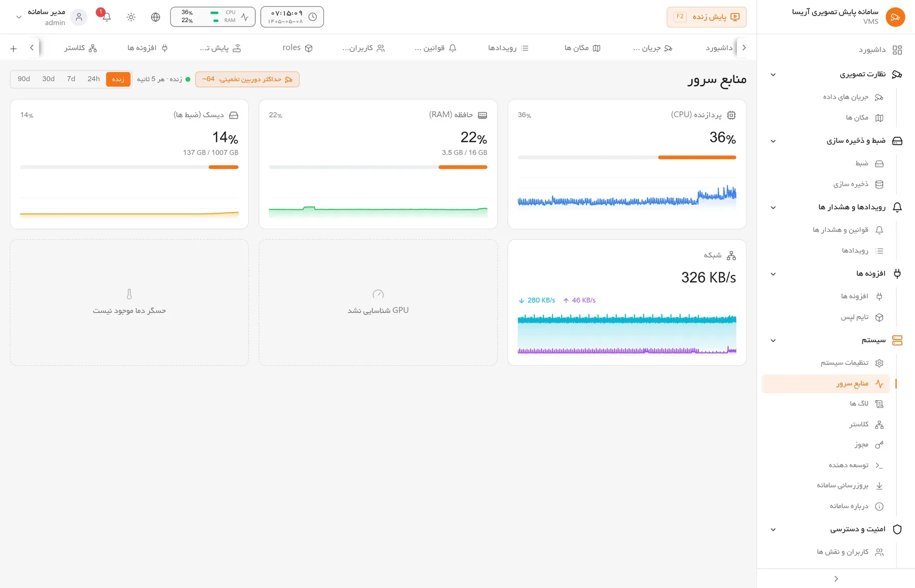The width and height of the screenshot is (915, 588).
Task: Select the 24h time range
Action: tap(94, 79)
